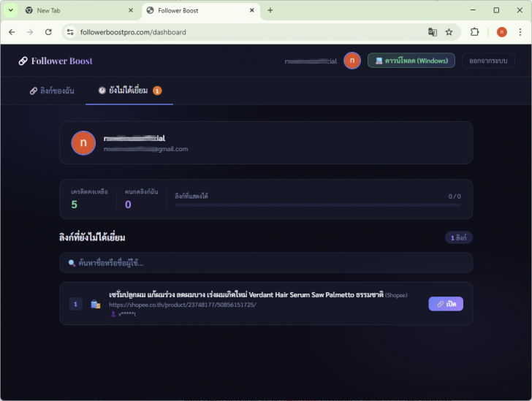This screenshot has width=532, height=401.
Task: Switch to the New Tab tab
Action: 78,10
